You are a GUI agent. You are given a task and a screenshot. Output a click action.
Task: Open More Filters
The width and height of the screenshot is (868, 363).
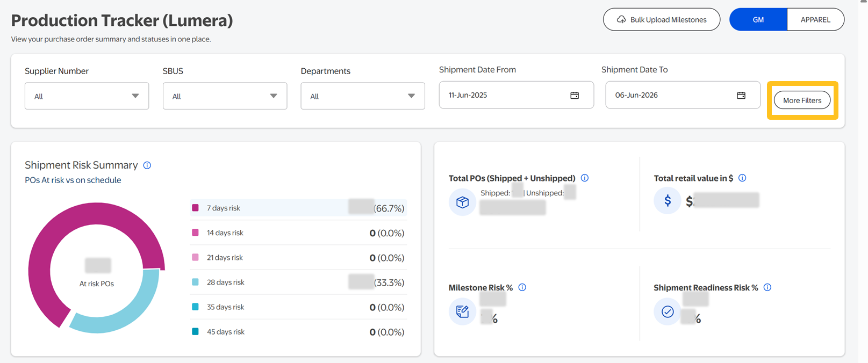click(x=802, y=100)
